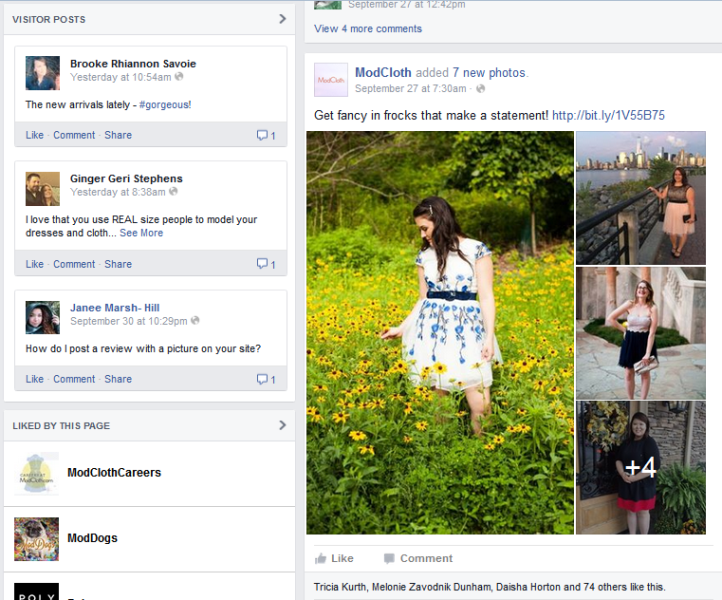Open the large floral dress photo in flower field
Screen dimensions: 722x600
(x=440, y=332)
